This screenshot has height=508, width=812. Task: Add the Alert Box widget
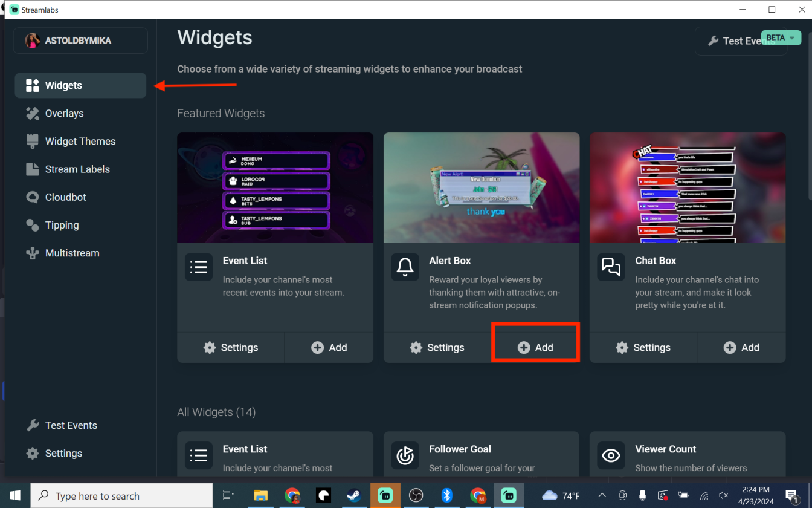click(x=535, y=347)
